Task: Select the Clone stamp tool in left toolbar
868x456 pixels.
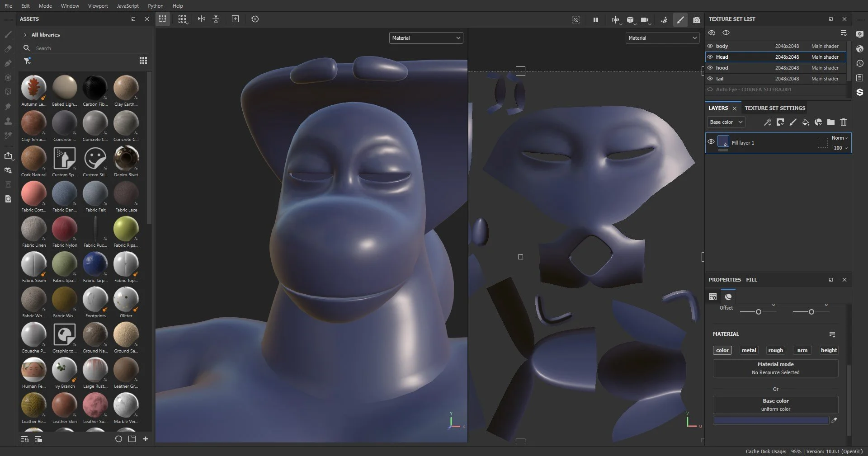Action: coord(8,121)
